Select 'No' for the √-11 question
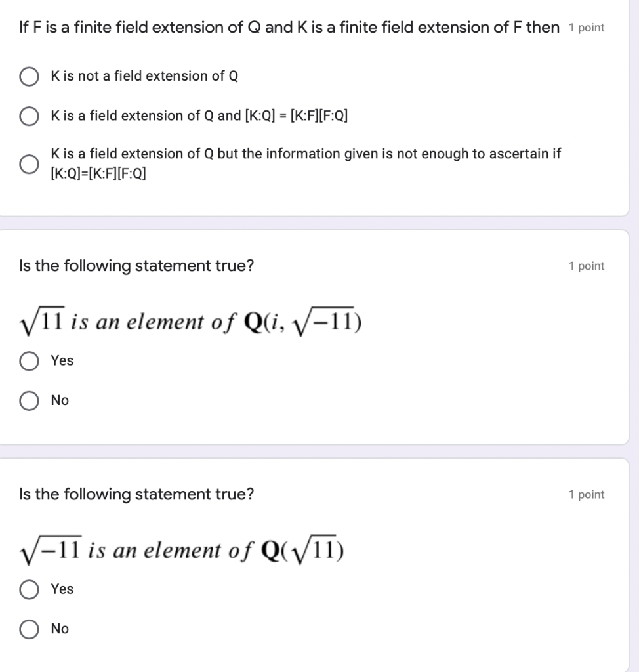Screen dimensions: 639x672 (29, 629)
